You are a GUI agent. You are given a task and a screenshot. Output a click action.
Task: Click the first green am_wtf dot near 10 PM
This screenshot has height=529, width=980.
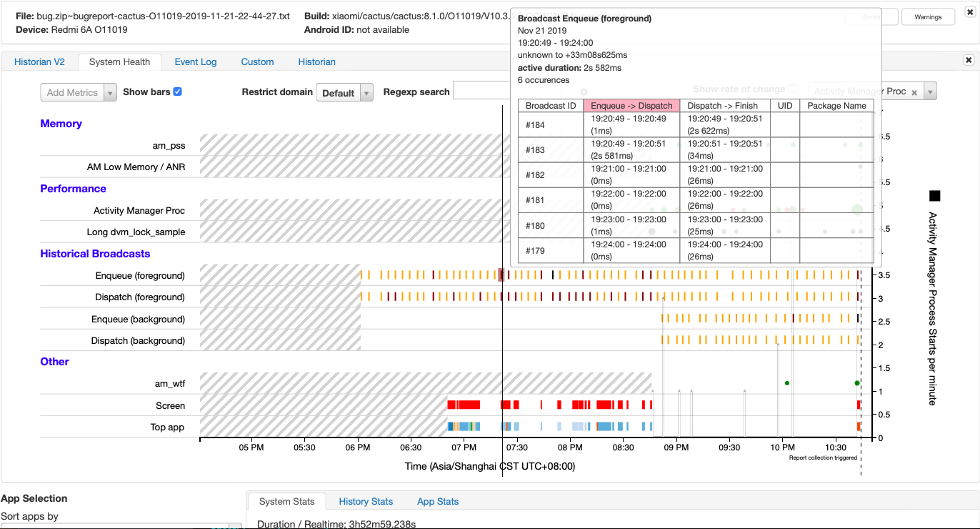[786, 383]
